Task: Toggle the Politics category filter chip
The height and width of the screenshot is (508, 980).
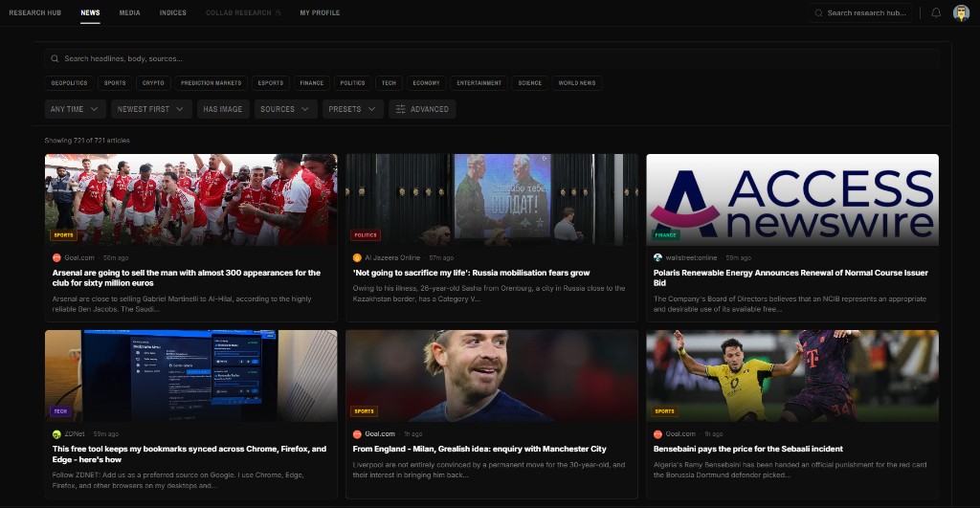Action: [352, 83]
